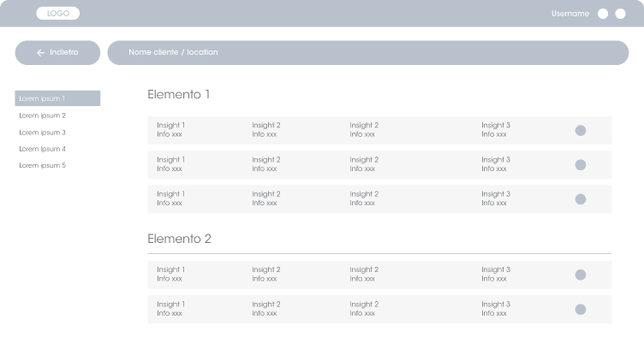Click the circle icon in Elemento 1 second row

pyautogui.click(x=580, y=164)
